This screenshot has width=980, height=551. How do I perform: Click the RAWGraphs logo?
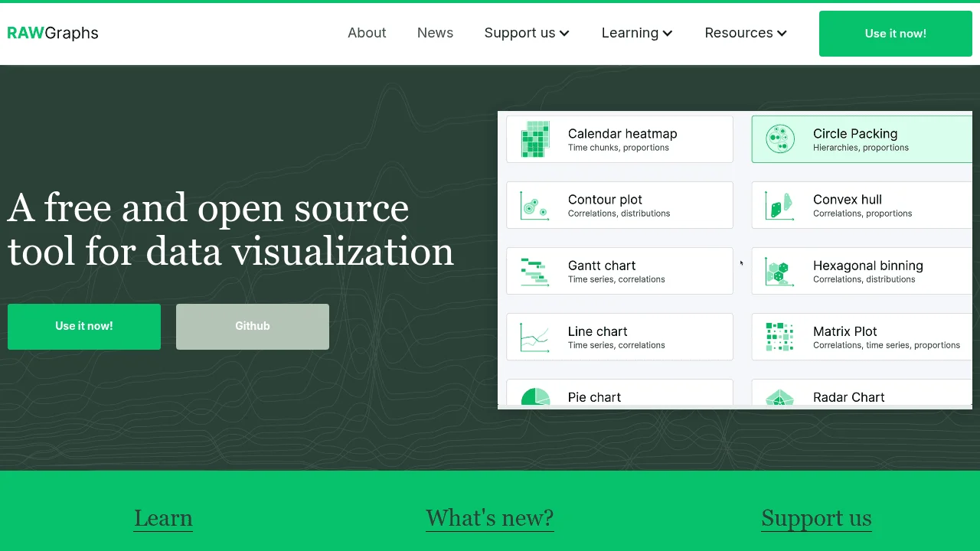click(53, 33)
